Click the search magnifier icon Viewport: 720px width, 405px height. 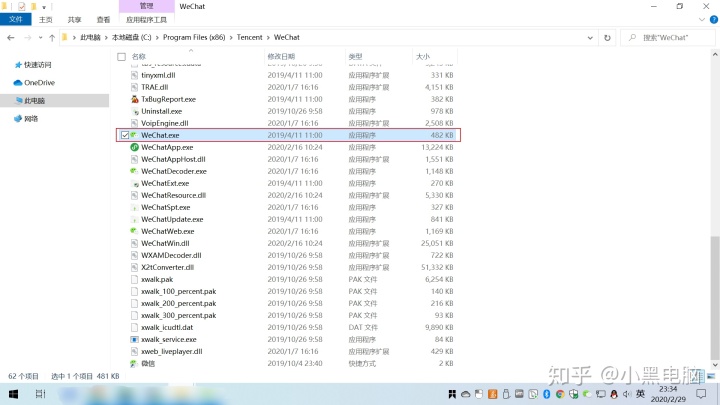(632, 38)
